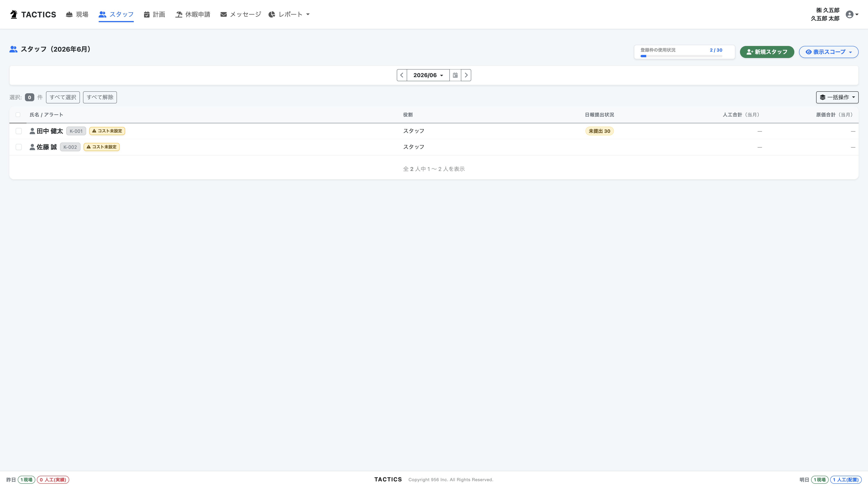
Task: Tick the checkbox for 田中 健太
Action: click(19, 131)
